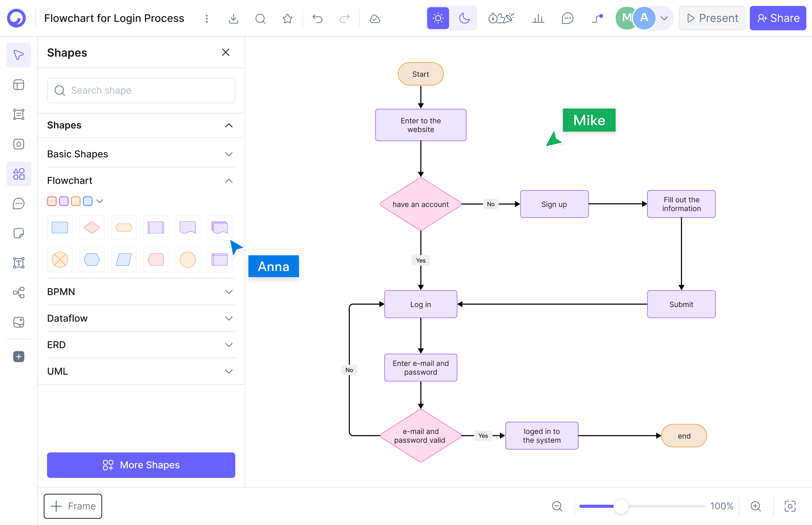The width and height of the screenshot is (812, 525).
Task: Switch to dark mode moon toggle
Action: tap(465, 18)
